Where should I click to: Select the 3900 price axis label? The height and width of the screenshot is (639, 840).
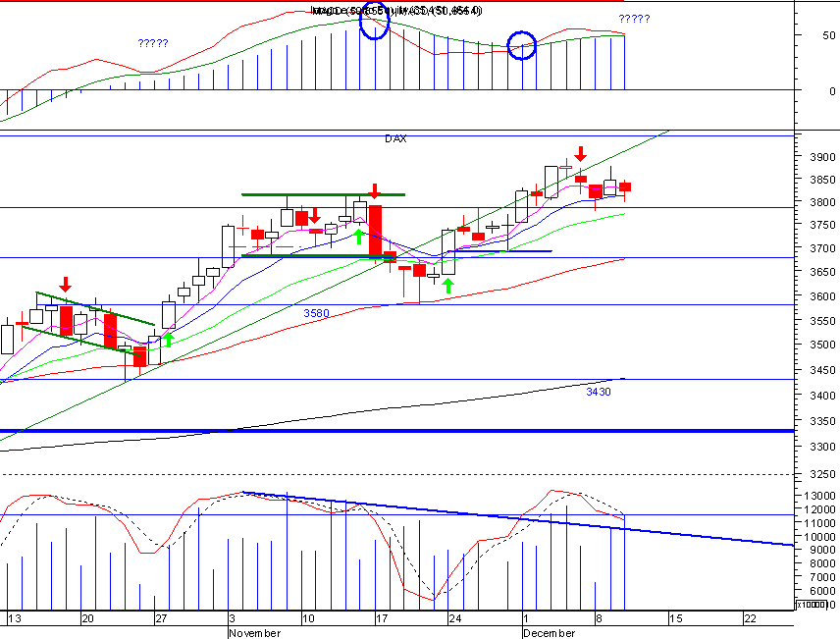[822, 157]
